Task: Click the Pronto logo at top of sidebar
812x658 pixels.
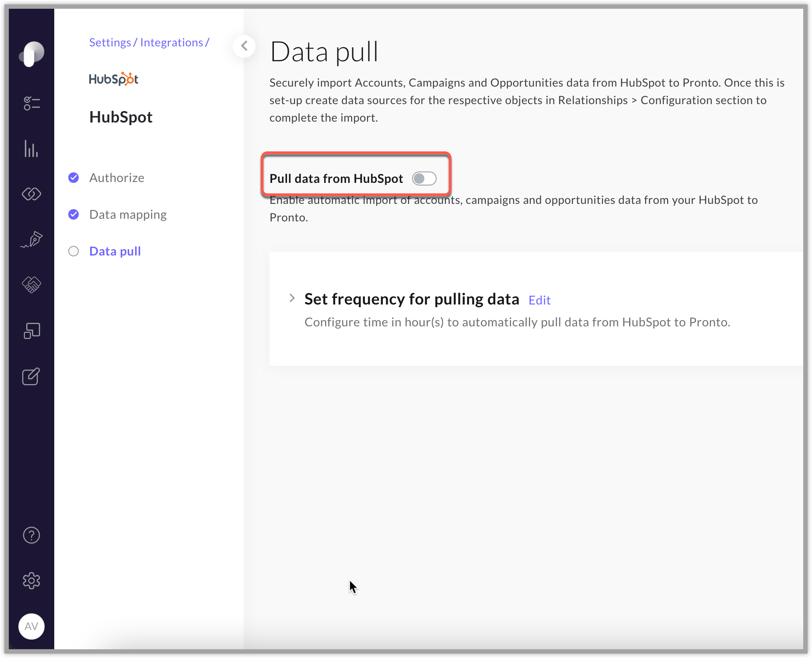Action: [31, 54]
